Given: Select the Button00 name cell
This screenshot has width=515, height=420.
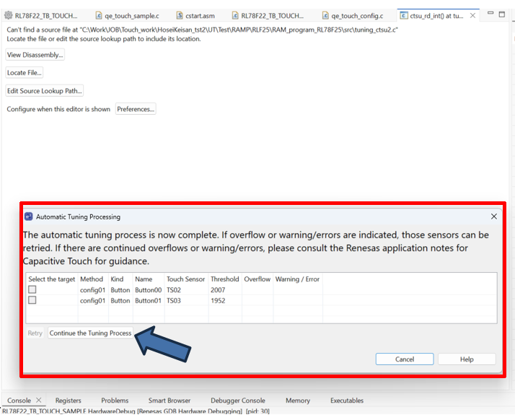Looking at the screenshot, I should 148,290.
